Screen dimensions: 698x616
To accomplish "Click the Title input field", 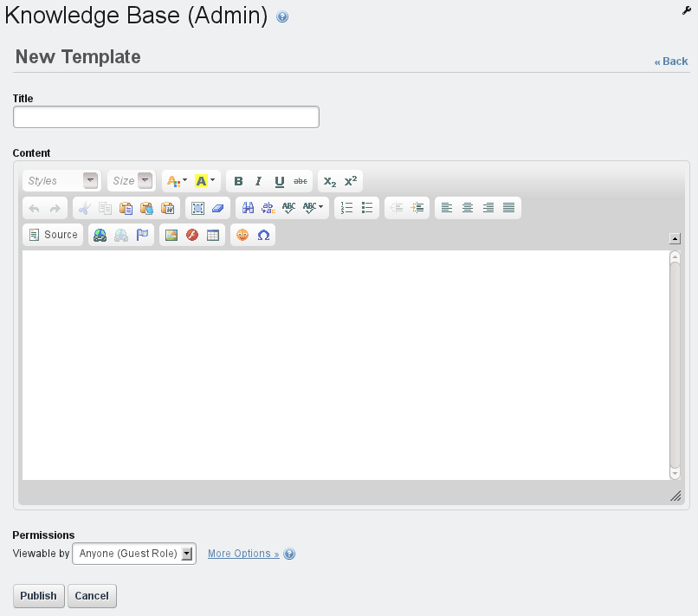I will pyautogui.click(x=166, y=117).
